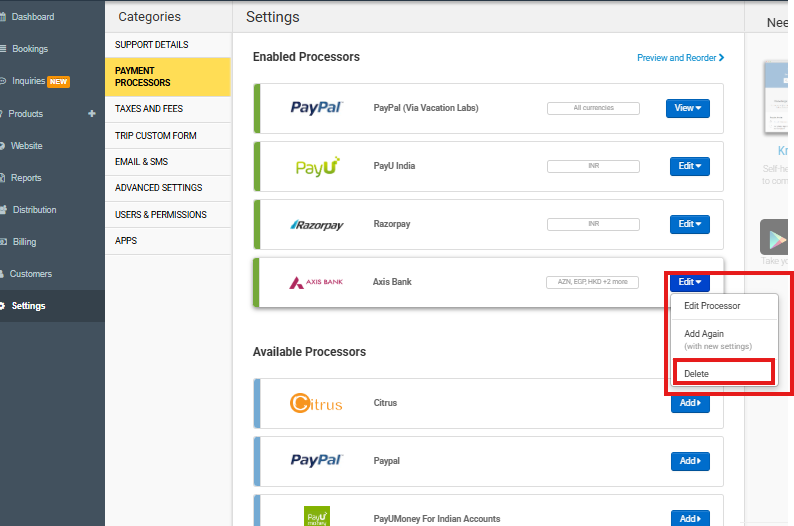Click the PayU India logo
The image size is (794, 526).
tap(317, 166)
